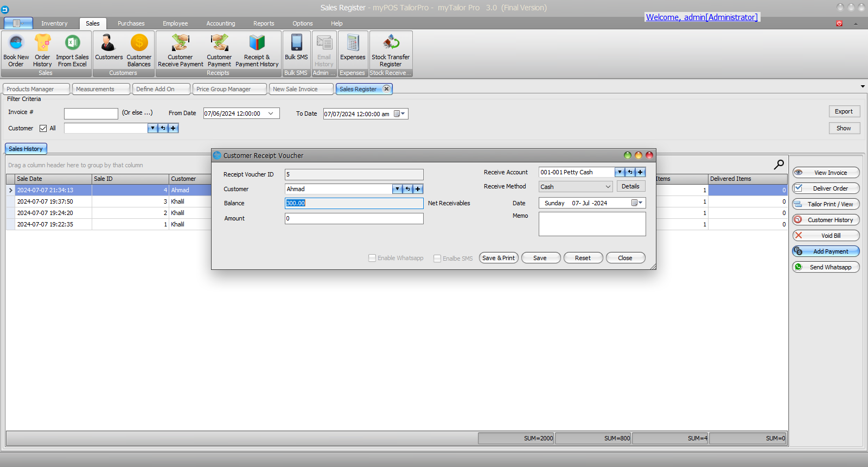Click the Amount input field
Image resolution: width=868 pixels, height=467 pixels.
[x=354, y=218]
